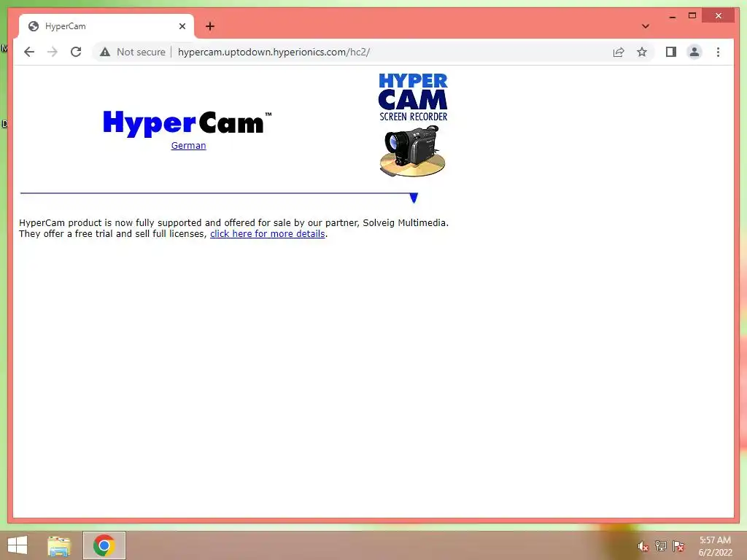747x560 pixels.
Task: Click the text 'Solveig Multimedia.'
Action: click(406, 223)
